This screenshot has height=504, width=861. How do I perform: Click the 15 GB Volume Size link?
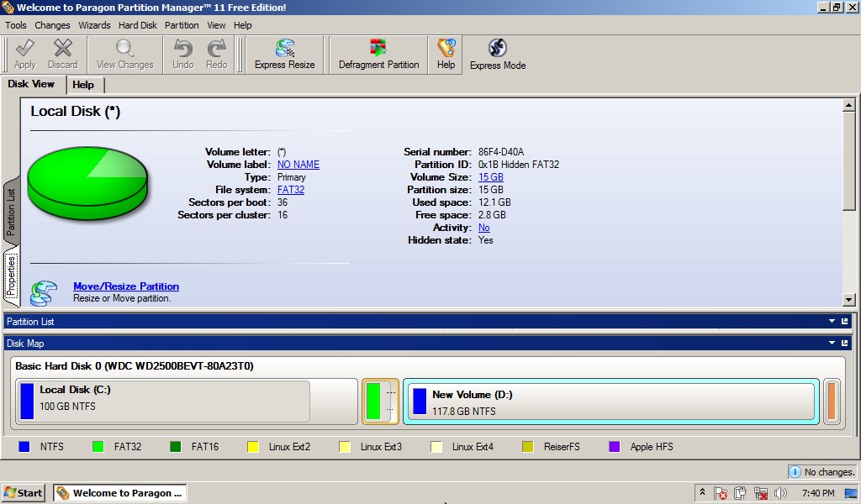[x=491, y=177]
